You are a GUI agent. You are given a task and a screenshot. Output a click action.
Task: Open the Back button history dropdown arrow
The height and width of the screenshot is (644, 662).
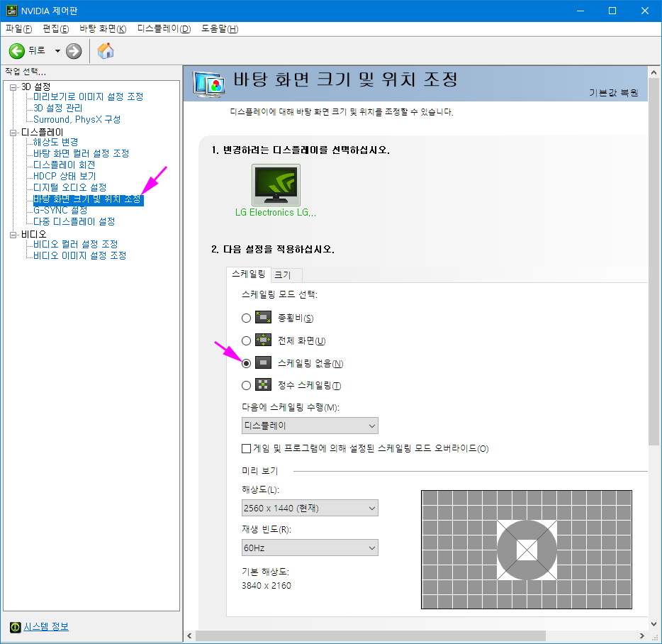pos(57,51)
